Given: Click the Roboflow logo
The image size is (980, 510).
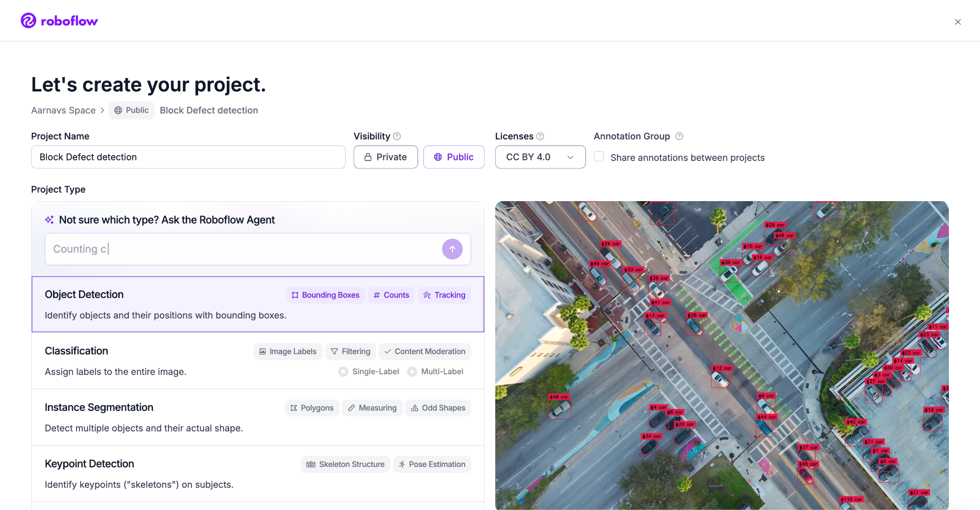Looking at the screenshot, I should [59, 21].
